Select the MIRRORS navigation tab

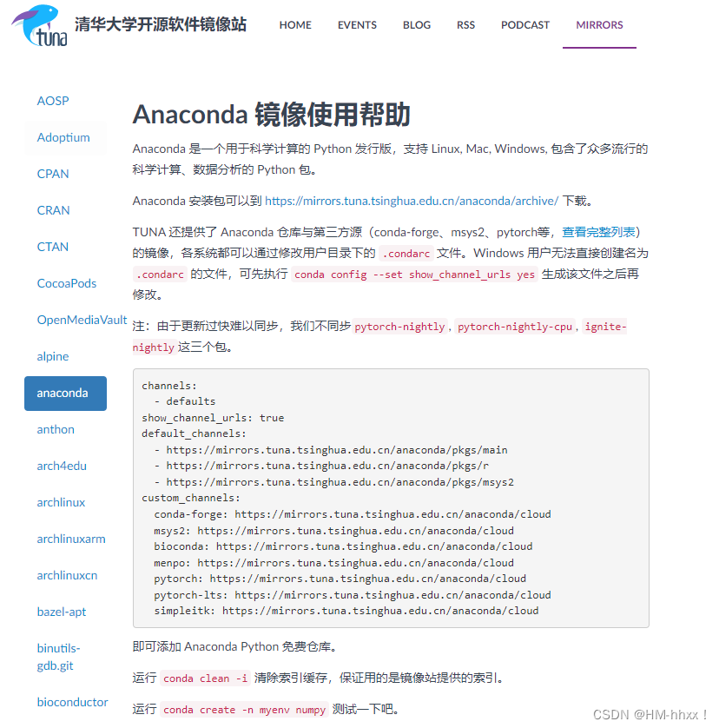point(599,25)
